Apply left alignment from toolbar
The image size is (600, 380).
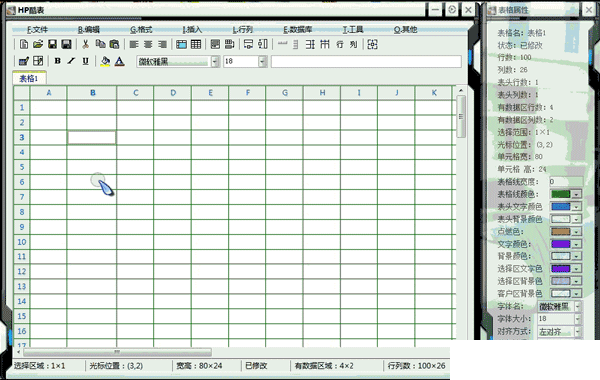tap(134, 45)
